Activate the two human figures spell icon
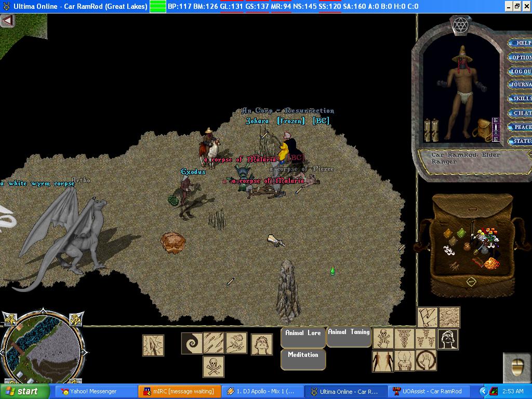The image size is (532, 399). (383, 361)
